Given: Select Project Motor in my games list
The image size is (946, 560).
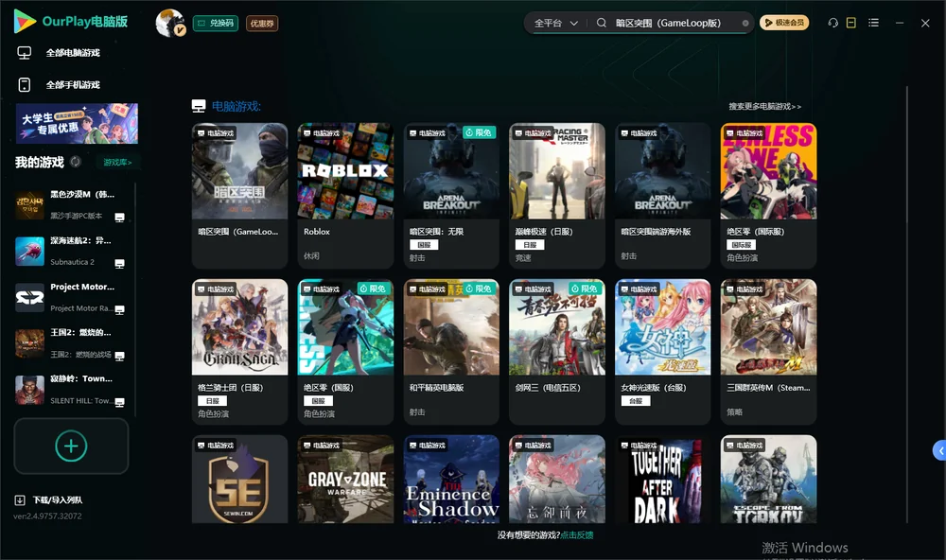Looking at the screenshot, I should 71,297.
